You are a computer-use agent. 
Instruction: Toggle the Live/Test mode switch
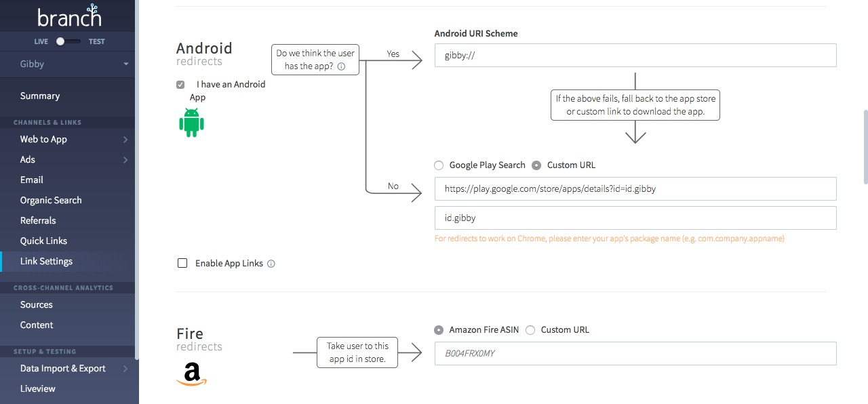click(x=68, y=41)
